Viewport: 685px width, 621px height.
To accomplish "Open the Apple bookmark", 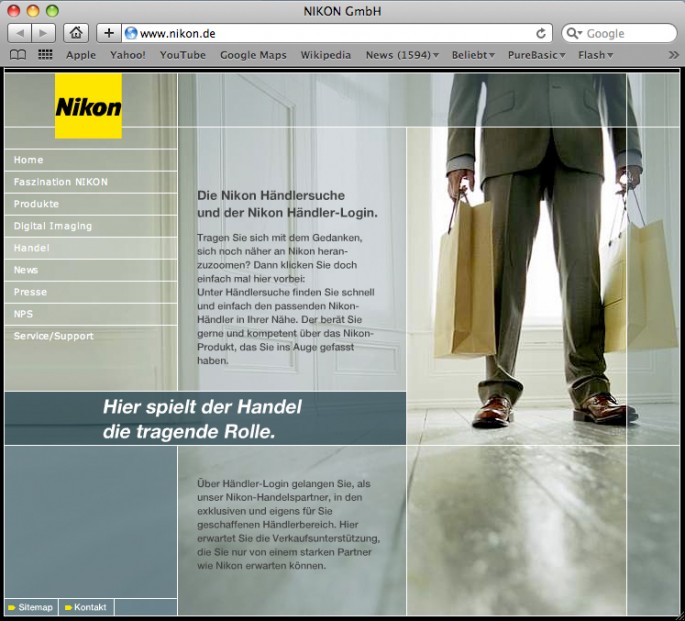I will pos(81,55).
